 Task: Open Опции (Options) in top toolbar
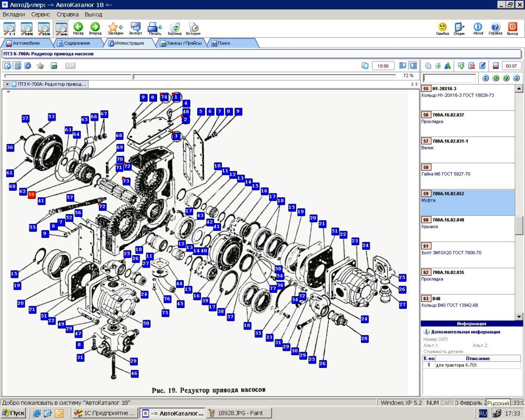459,27
